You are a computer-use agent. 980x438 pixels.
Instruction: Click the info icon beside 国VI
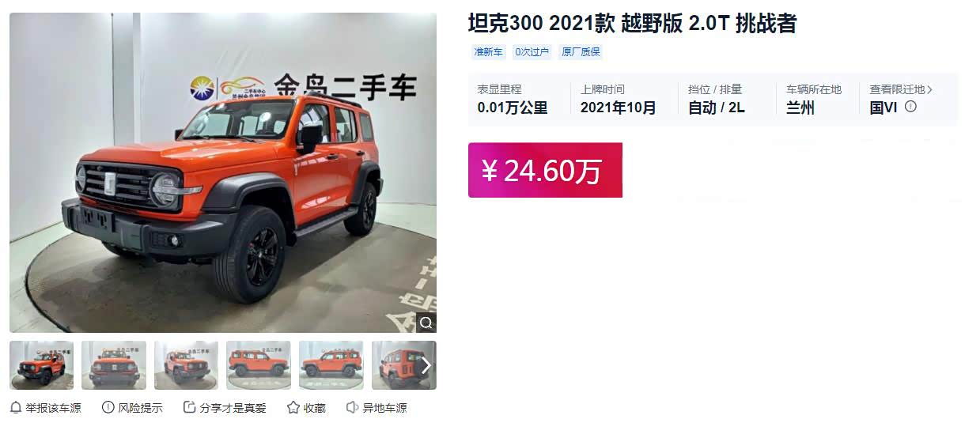pos(910,107)
